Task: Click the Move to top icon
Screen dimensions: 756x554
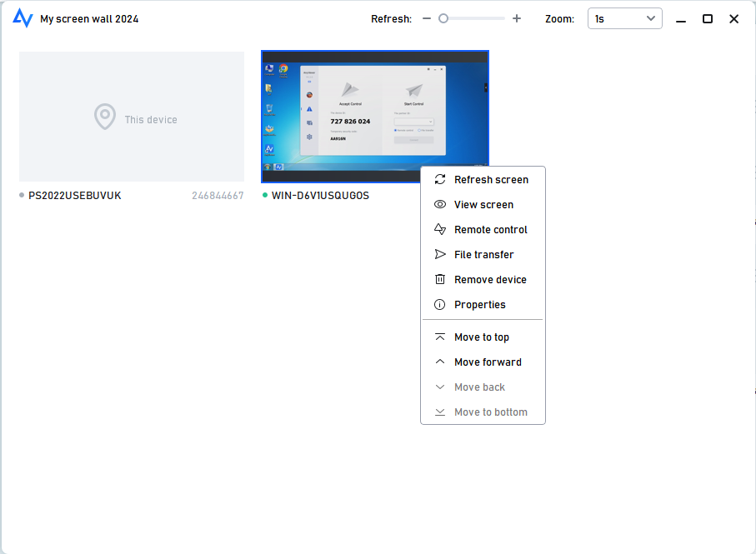Action: [x=439, y=337]
